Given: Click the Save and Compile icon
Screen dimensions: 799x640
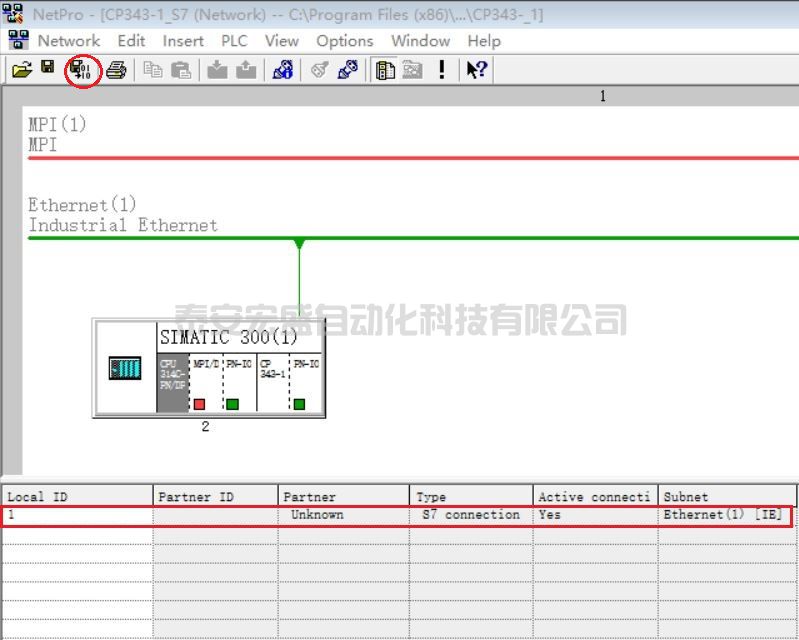Looking at the screenshot, I should click(x=82, y=70).
